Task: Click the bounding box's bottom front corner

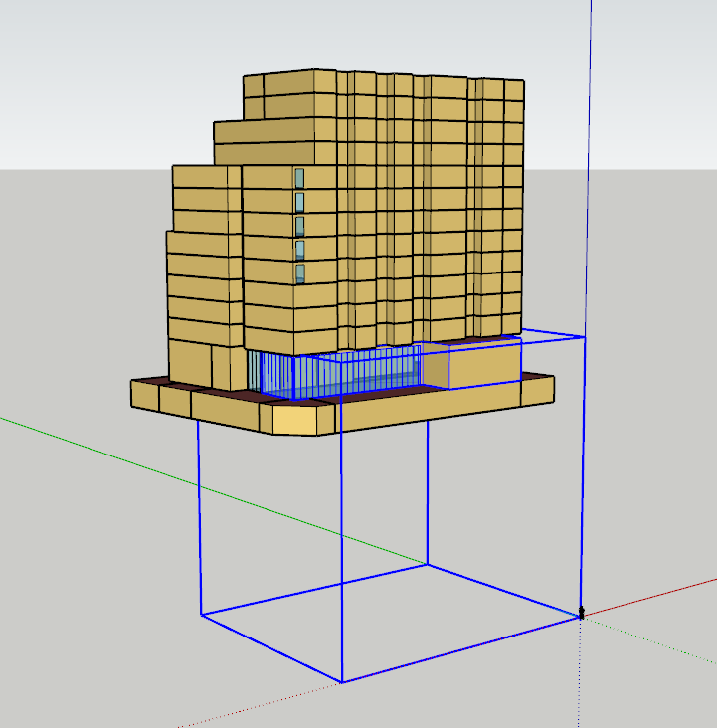Action: 342,682
